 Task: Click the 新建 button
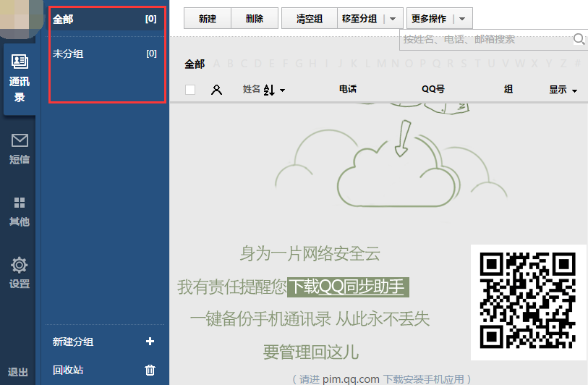208,19
